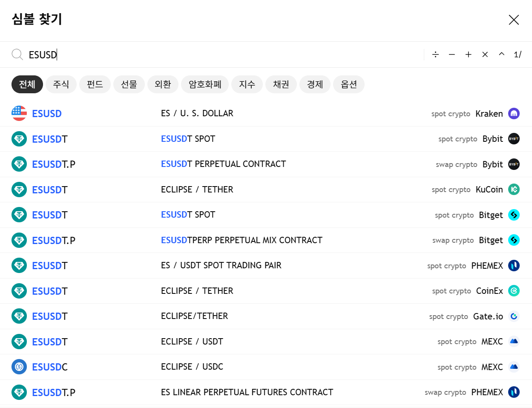Select the 전체 filter tab
This screenshot has height=408, width=532.
27,84
